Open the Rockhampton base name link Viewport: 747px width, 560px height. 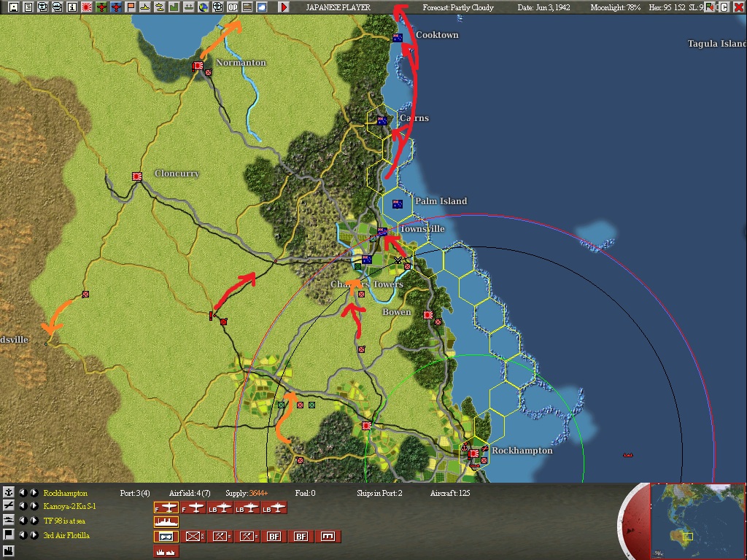[x=65, y=494]
